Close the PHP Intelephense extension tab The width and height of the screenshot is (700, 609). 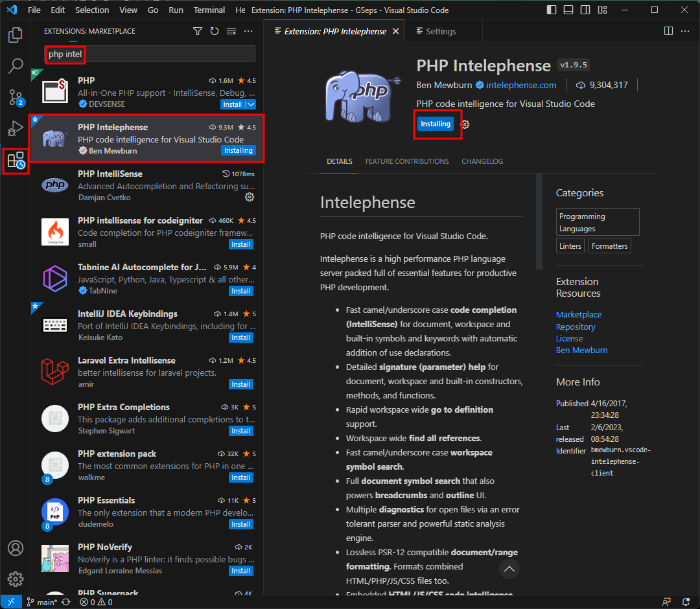(x=395, y=31)
